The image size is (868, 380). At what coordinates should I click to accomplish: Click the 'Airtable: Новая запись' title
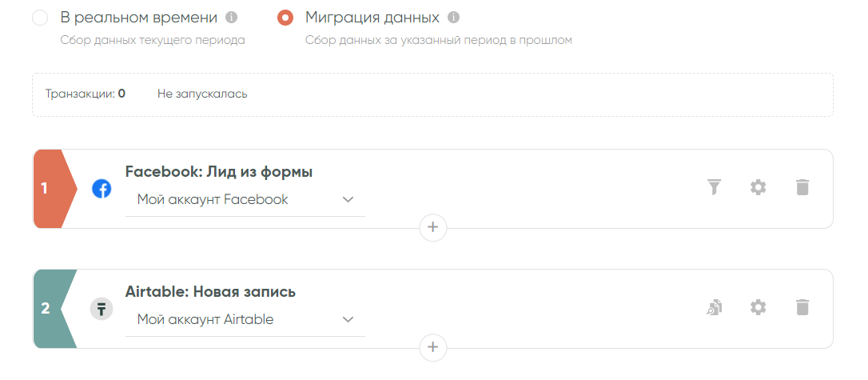(211, 292)
